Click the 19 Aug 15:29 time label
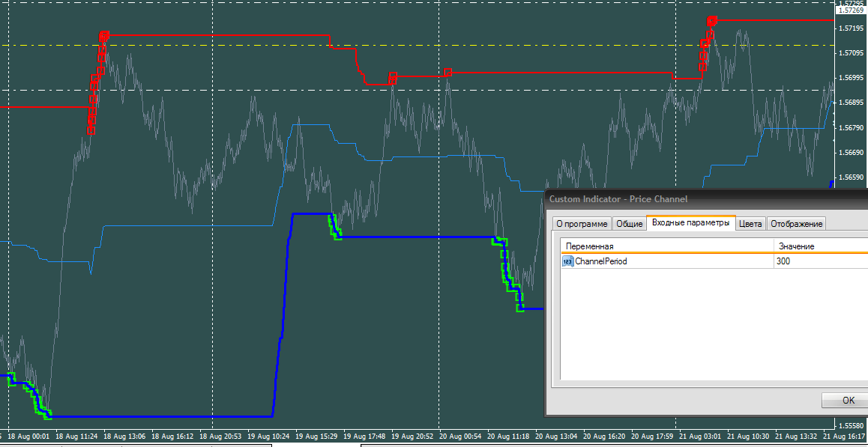The height and width of the screenshot is (447, 868). coord(316,436)
